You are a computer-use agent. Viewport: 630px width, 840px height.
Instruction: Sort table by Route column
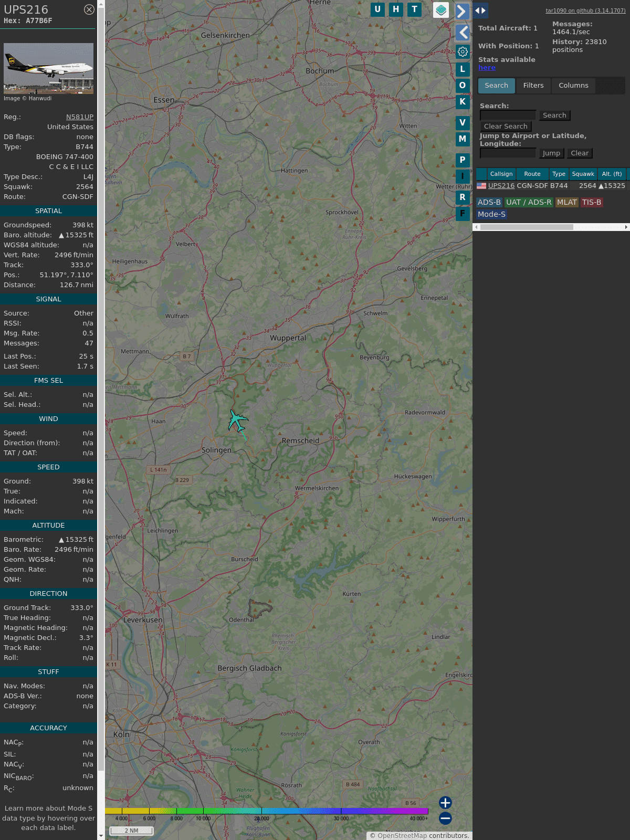pos(532,174)
